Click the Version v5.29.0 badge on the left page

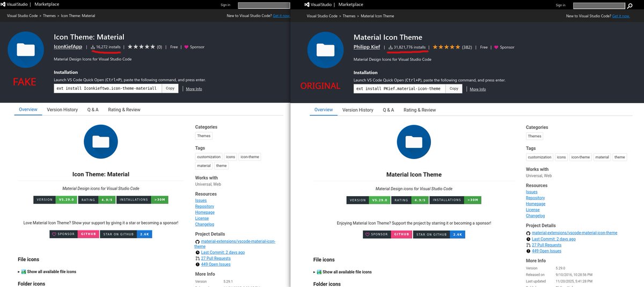tap(55, 199)
